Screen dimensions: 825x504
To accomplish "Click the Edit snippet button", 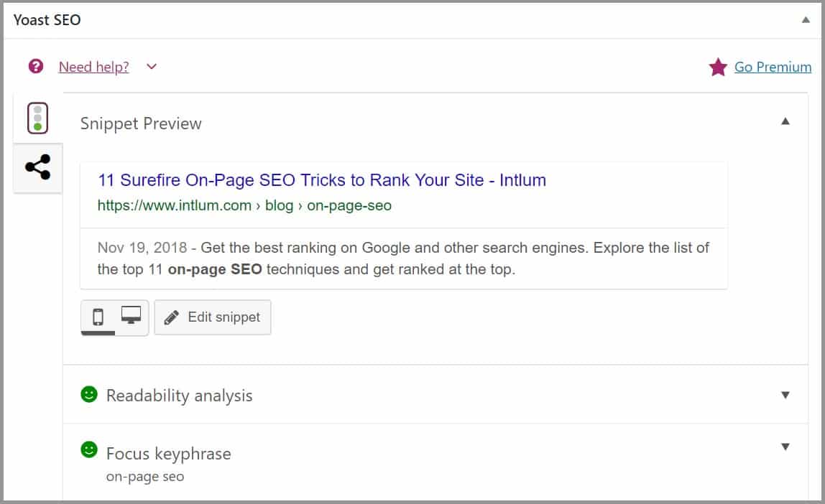I will [213, 317].
